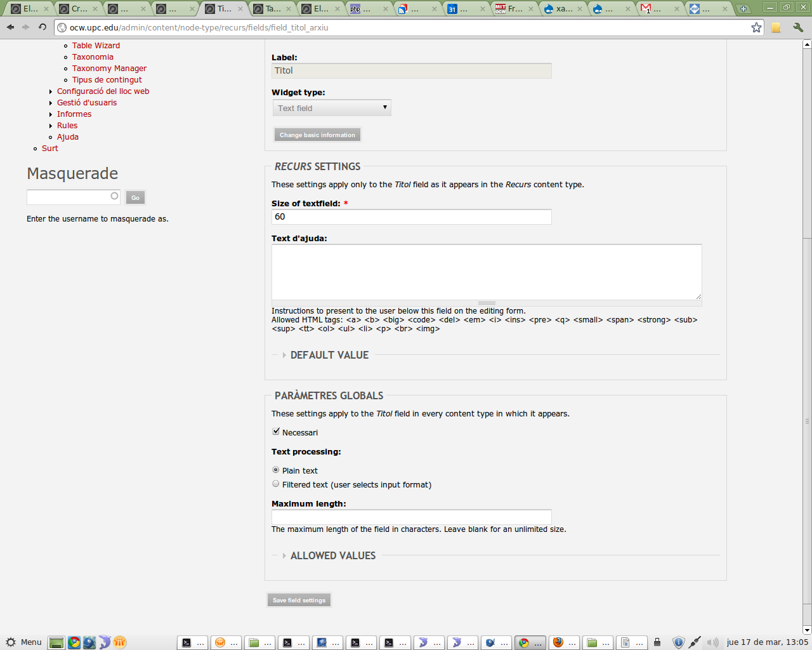Open the Menu at bottom-left corner

point(24,642)
